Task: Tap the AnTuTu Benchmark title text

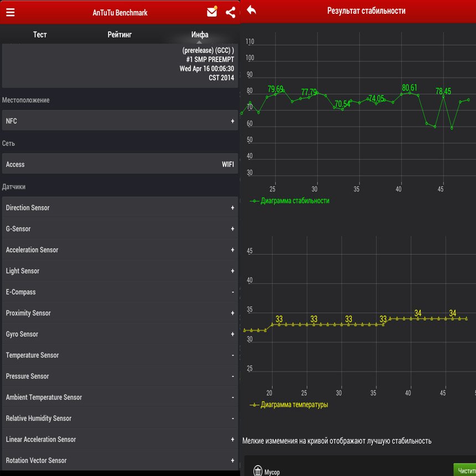Action: click(x=120, y=12)
